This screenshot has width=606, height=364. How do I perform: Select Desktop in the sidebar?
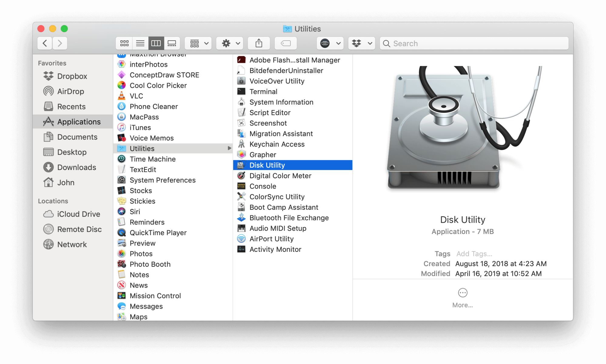(73, 152)
